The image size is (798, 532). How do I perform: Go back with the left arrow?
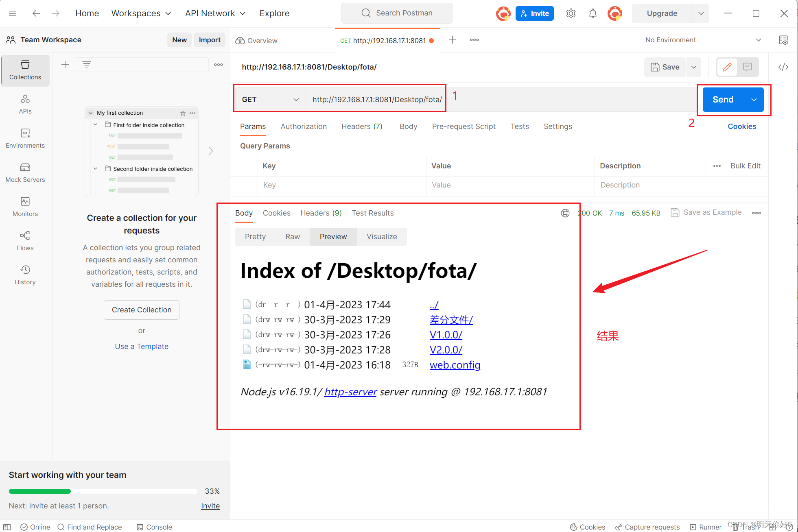36,13
